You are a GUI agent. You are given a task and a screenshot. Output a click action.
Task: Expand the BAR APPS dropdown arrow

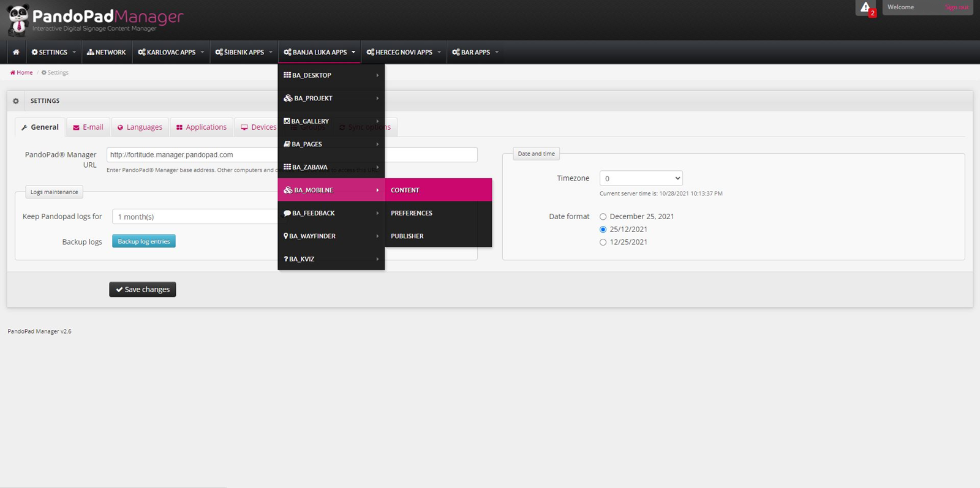coord(497,52)
